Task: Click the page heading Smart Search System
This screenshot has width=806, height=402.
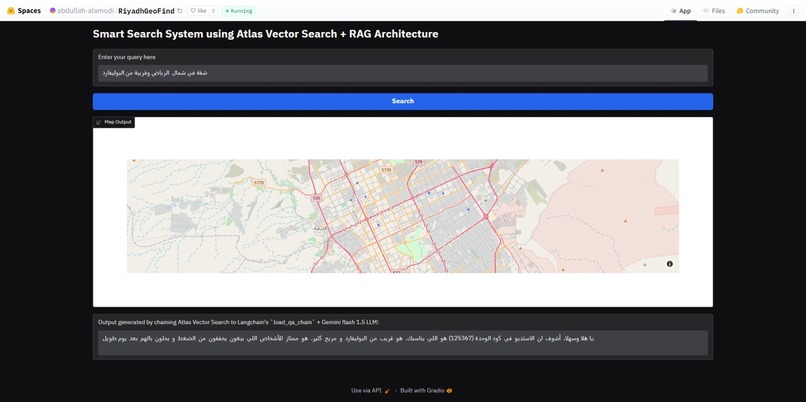Action: pos(265,34)
